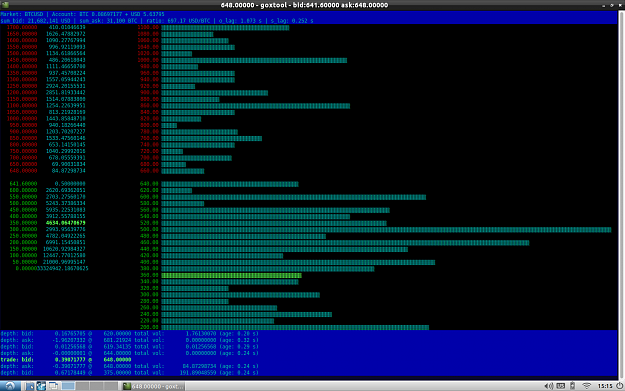Click the top bid 641.60000
This screenshot has width=625, height=391.
pos(23,184)
